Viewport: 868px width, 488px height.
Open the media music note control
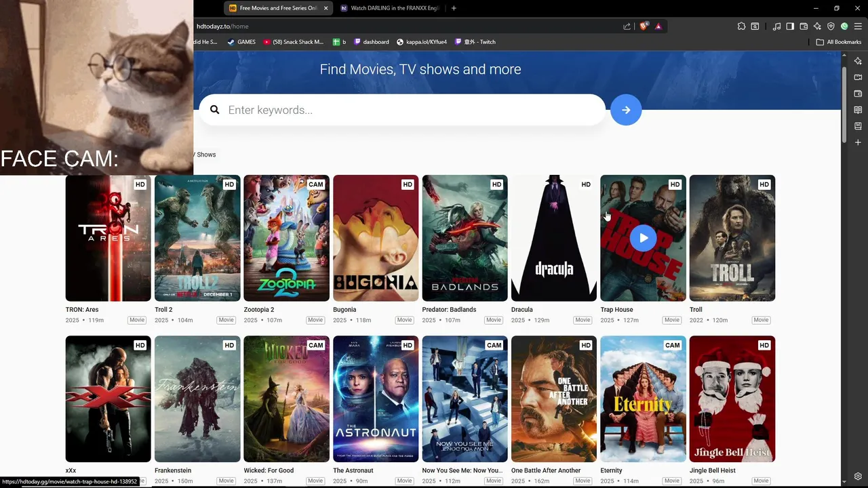click(x=776, y=26)
